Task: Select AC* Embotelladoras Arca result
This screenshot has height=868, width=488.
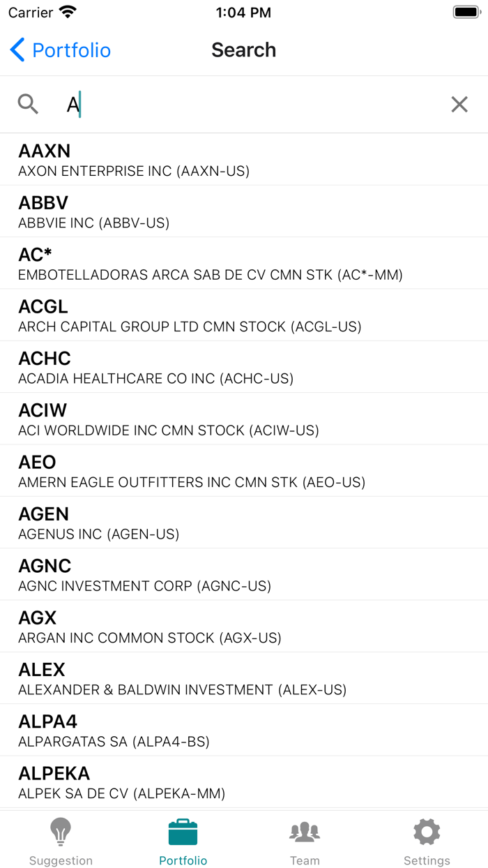Action: 244,264
